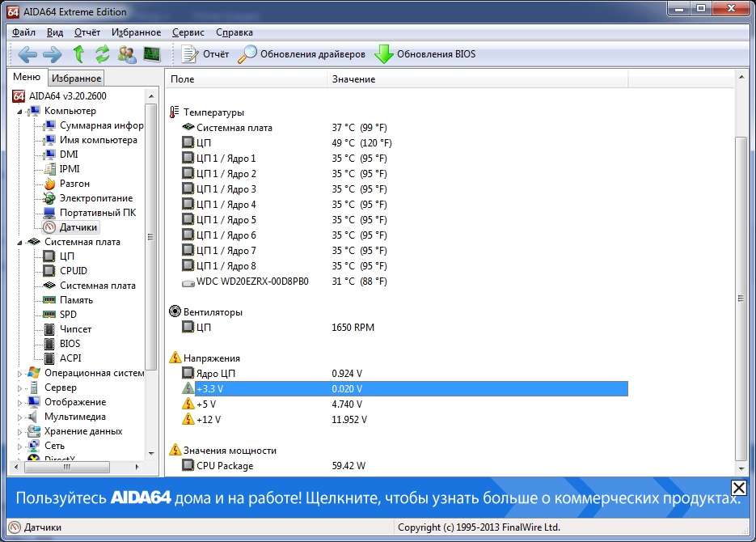756x542 pixels.
Task: Click the Вентиляторы fan section icon
Action: tap(175, 311)
